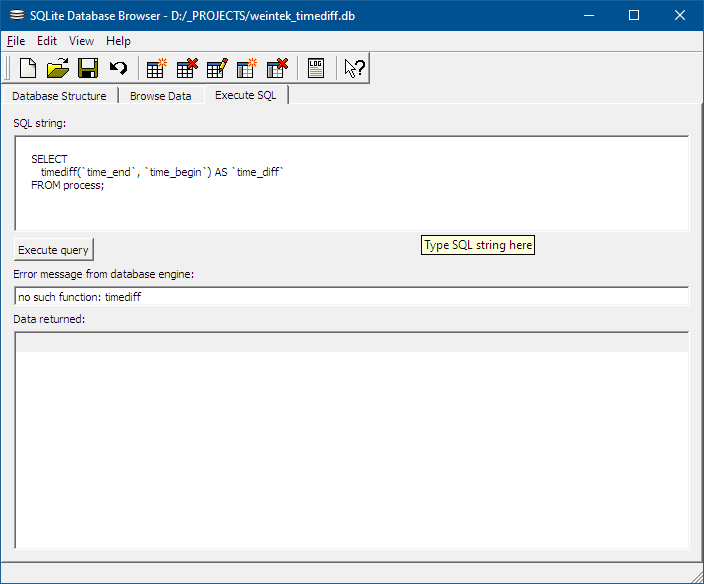Click the 'Data returned:' label
This screenshot has height=584, width=704.
coord(49,319)
